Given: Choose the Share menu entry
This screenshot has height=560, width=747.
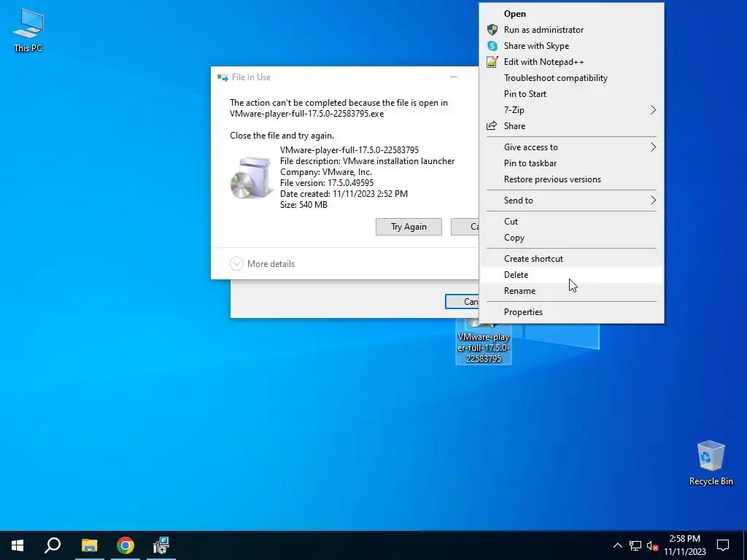Looking at the screenshot, I should (571, 126).
